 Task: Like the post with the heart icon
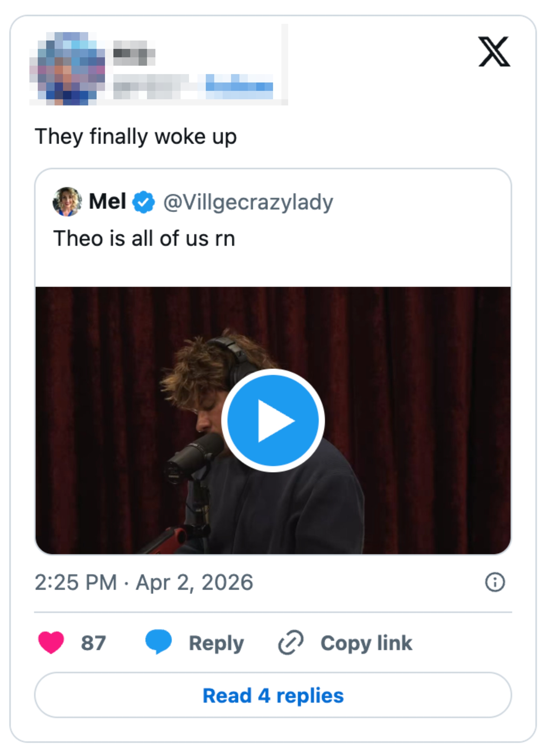click(51, 642)
